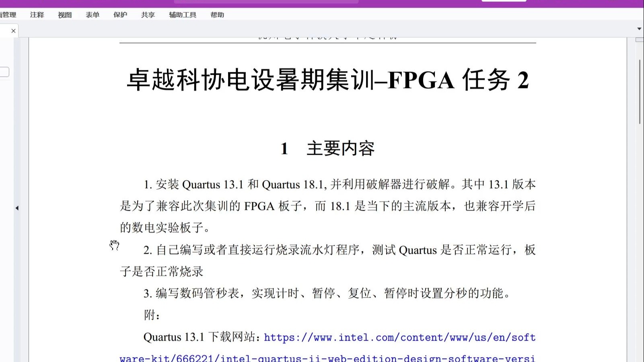Click the line 子是否正常烧录
This screenshot has height=362, width=644.
click(162, 271)
